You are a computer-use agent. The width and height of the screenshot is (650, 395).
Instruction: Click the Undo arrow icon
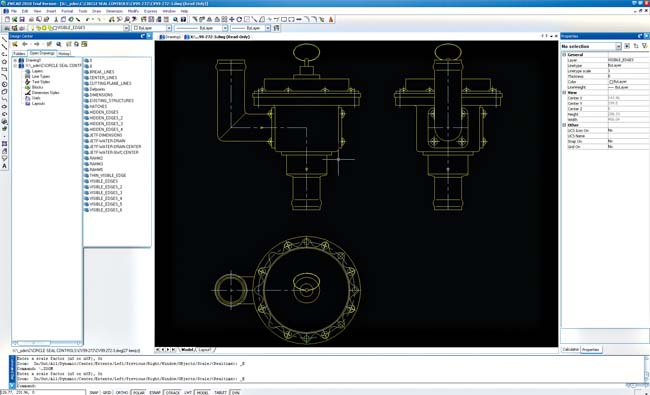pos(88,19)
